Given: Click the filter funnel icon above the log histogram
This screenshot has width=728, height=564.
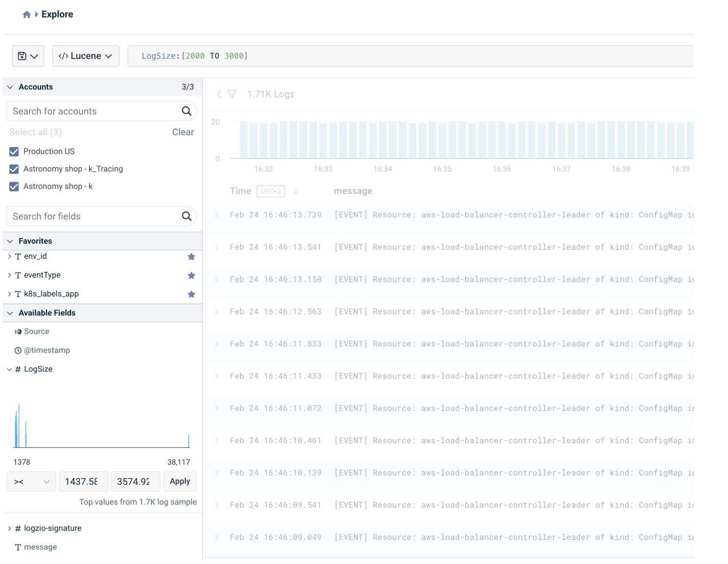Looking at the screenshot, I should pos(232,94).
